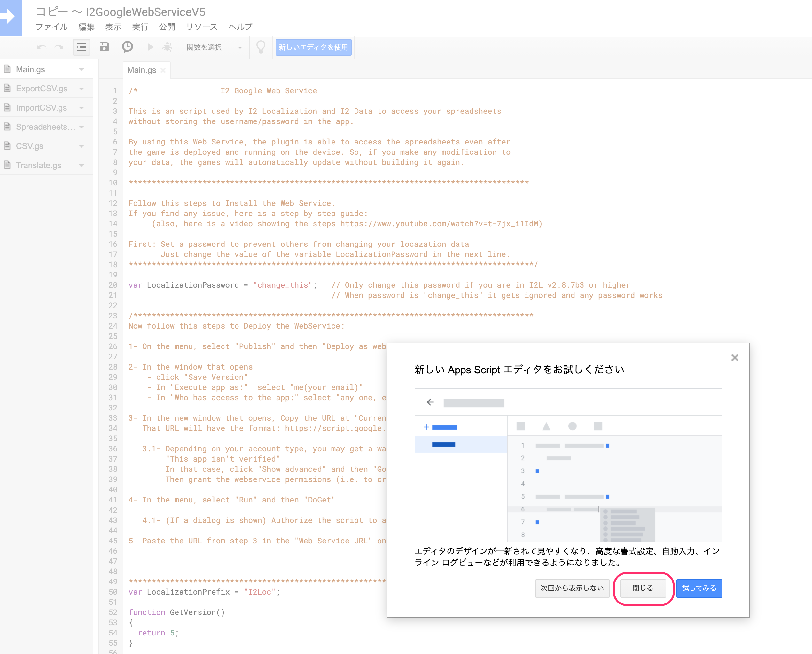Click the 試してみる button

[699, 588]
